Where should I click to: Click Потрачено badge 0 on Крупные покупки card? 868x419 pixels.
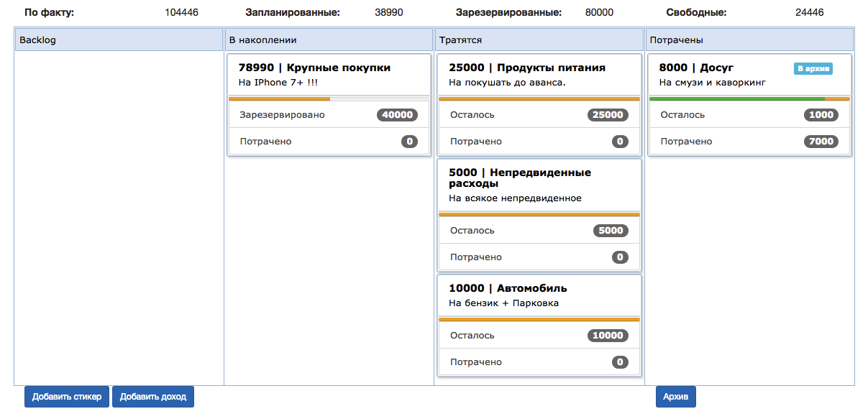click(409, 142)
